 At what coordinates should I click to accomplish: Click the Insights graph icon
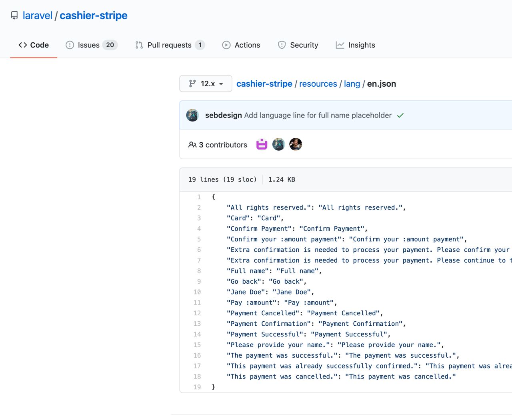[340, 45]
